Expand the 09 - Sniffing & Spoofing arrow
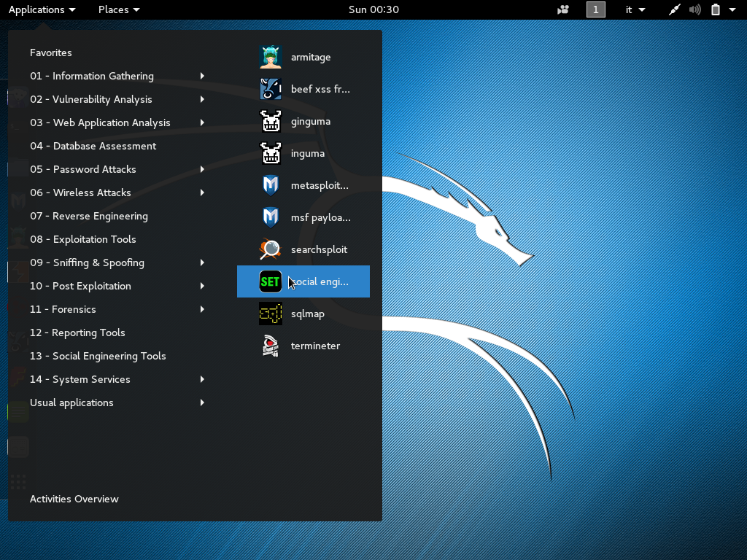The width and height of the screenshot is (747, 560). pyautogui.click(x=203, y=262)
